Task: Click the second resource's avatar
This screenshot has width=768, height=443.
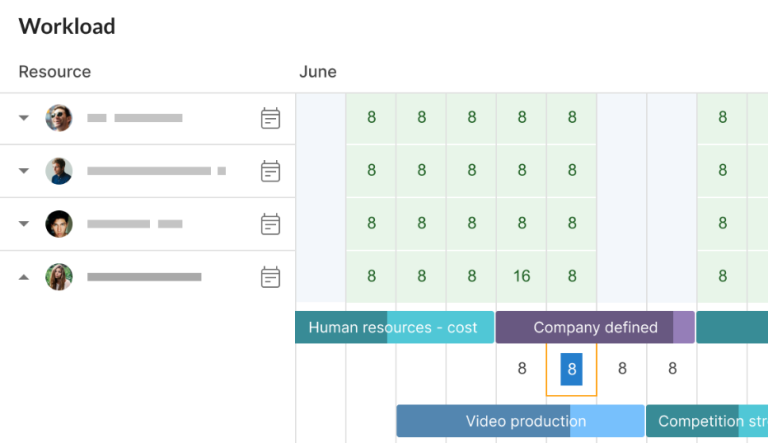Action: point(59,171)
